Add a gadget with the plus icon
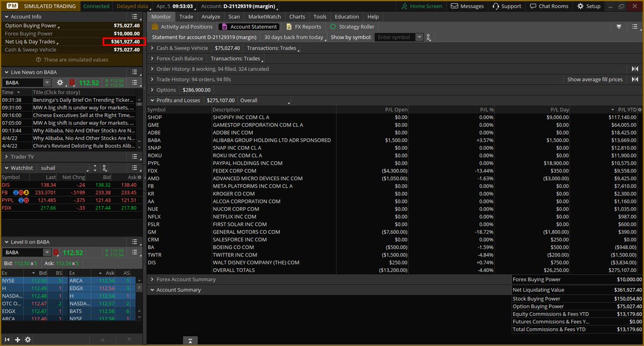Screen dimensions: 644x346 (x=18, y=340)
